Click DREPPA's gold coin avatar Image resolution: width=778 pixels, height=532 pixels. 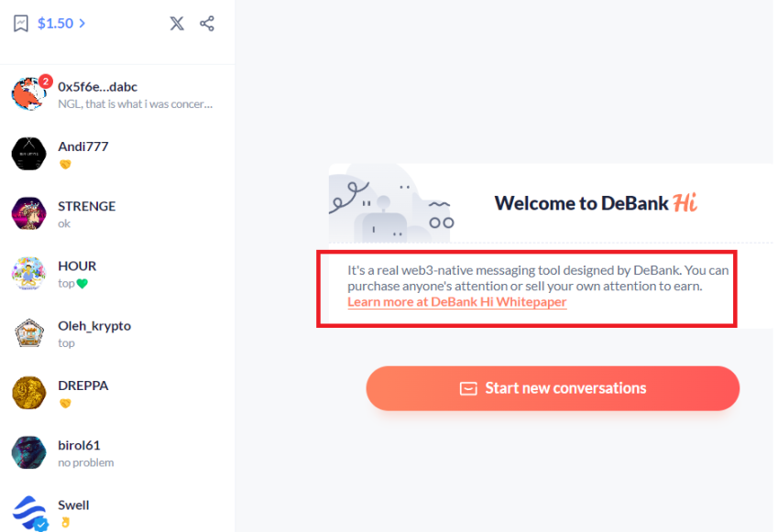tap(28, 393)
